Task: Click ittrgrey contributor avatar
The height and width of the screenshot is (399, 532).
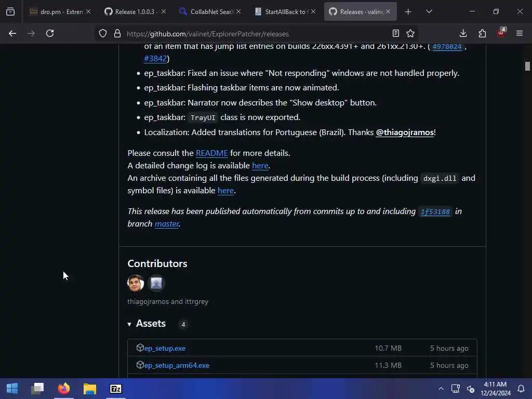Action: pyautogui.click(x=156, y=283)
